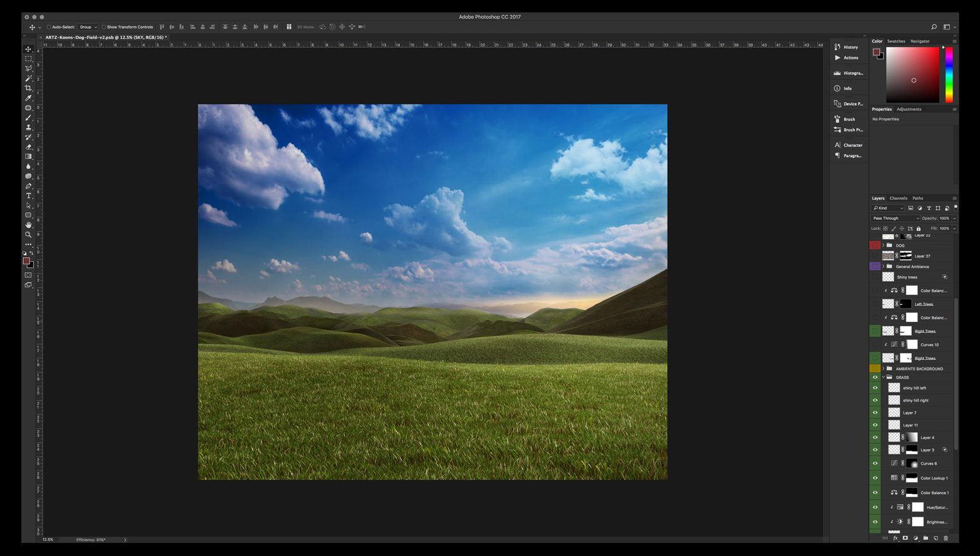
Task: Collapse the GRASS layer group
Action: [883, 378]
